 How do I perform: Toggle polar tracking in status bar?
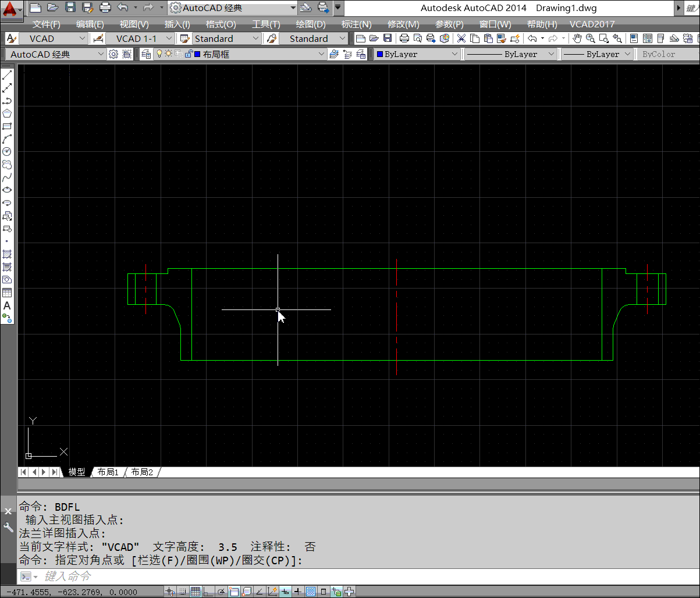[221, 592]
